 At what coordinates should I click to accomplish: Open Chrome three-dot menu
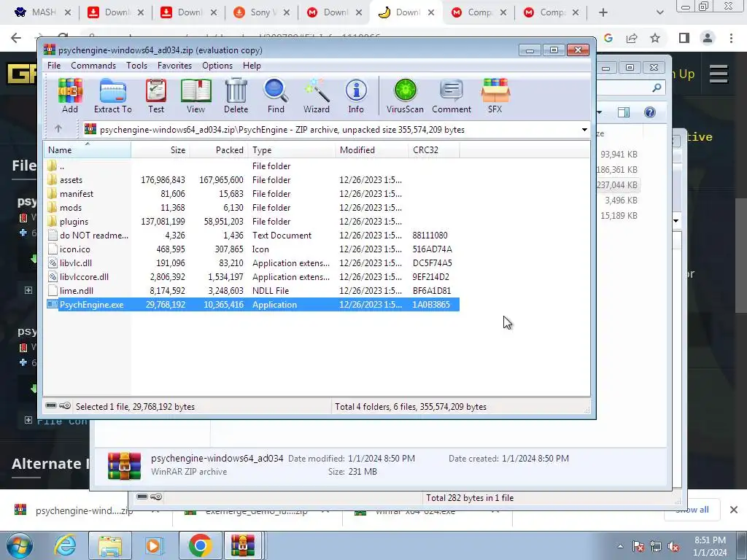731,38
